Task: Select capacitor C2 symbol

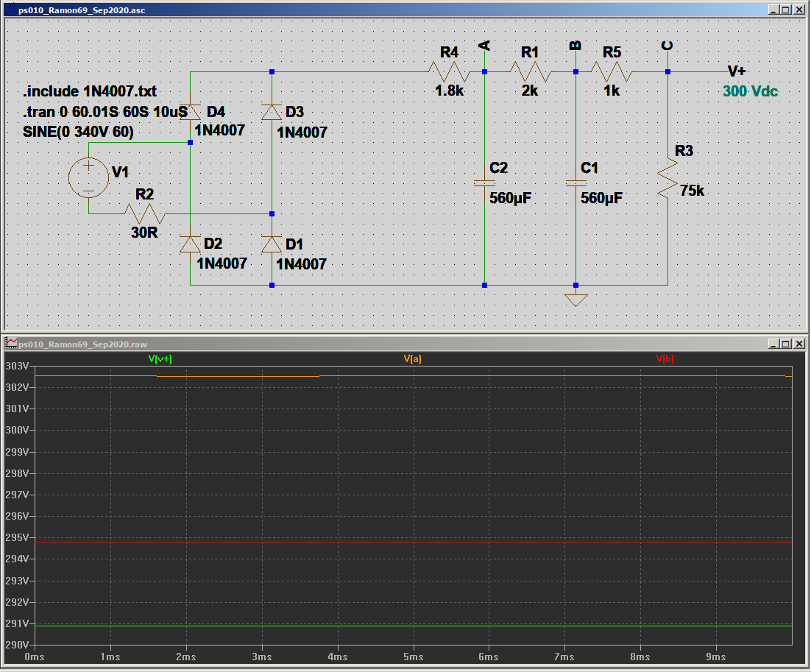Action: [x=485, y=183]
